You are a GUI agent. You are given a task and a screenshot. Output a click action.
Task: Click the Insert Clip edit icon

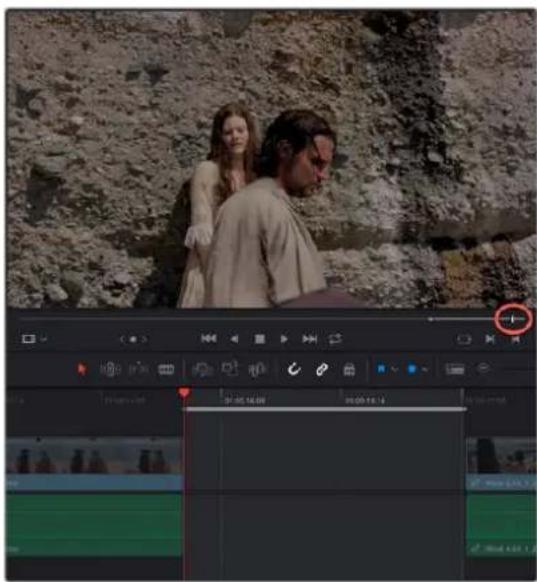coord(202,369)
